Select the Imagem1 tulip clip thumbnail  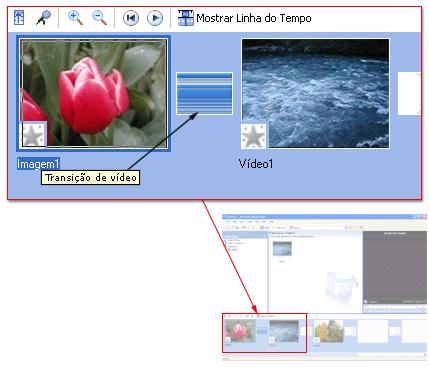pos(93,93)
